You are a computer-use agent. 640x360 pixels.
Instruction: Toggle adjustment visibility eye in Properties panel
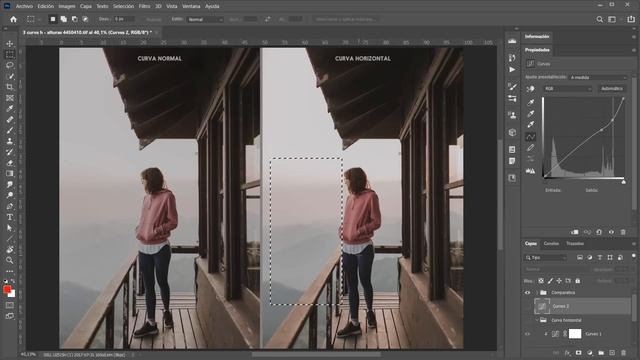pos(611,232)
